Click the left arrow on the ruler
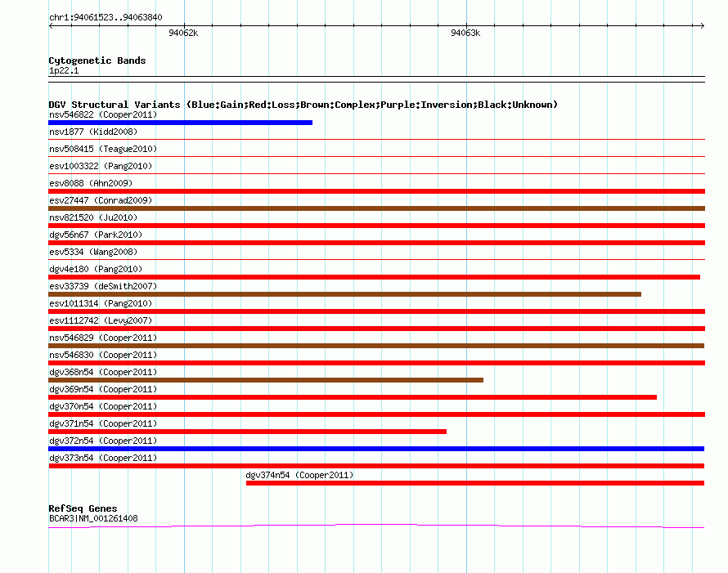Viewport: 728px width, 573px height. pos(51,26)
